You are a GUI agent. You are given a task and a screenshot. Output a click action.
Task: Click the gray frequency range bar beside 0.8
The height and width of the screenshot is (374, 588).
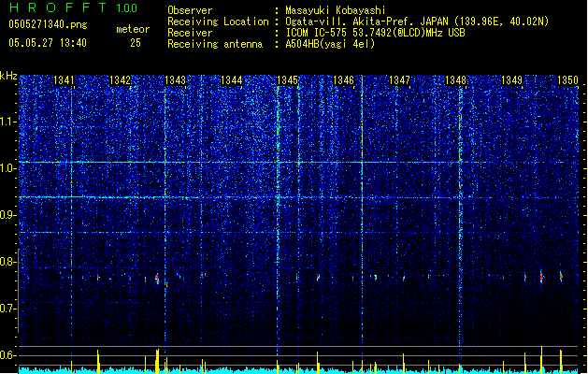point(19,291)
